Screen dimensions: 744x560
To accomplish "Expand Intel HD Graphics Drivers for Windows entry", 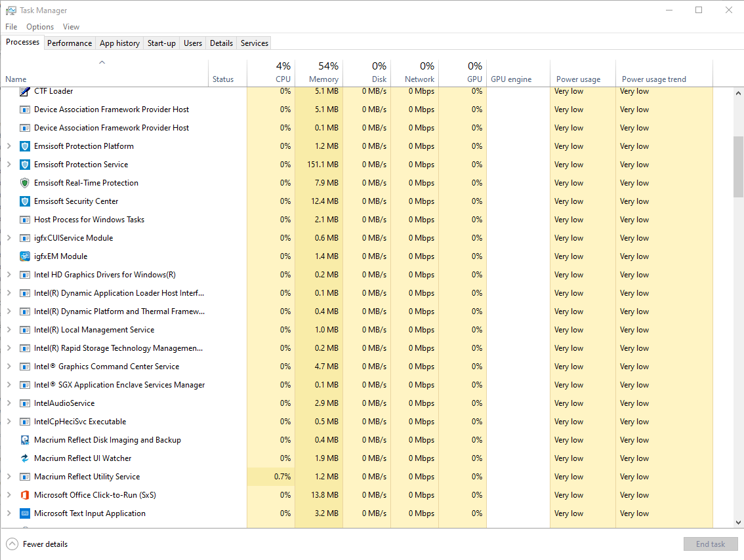I will [x=9, y=275].
